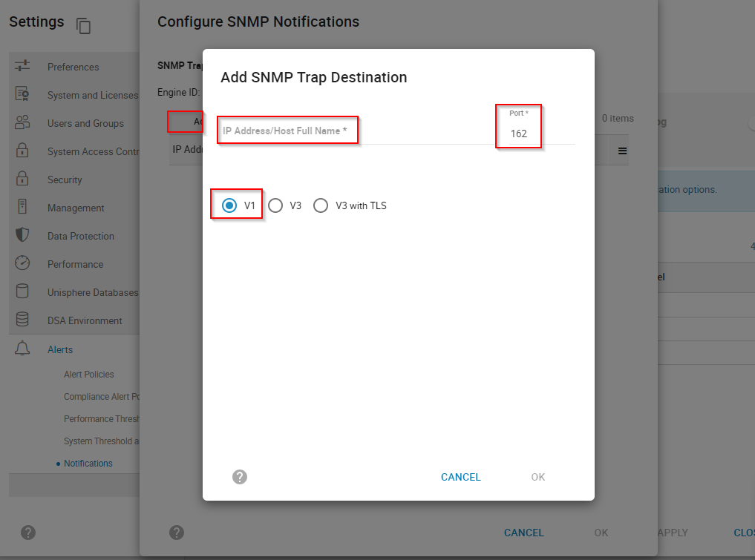The image size is (755, 560).
Task: Open Preferences in the Settings sidebar
Action: click(24, 67)
